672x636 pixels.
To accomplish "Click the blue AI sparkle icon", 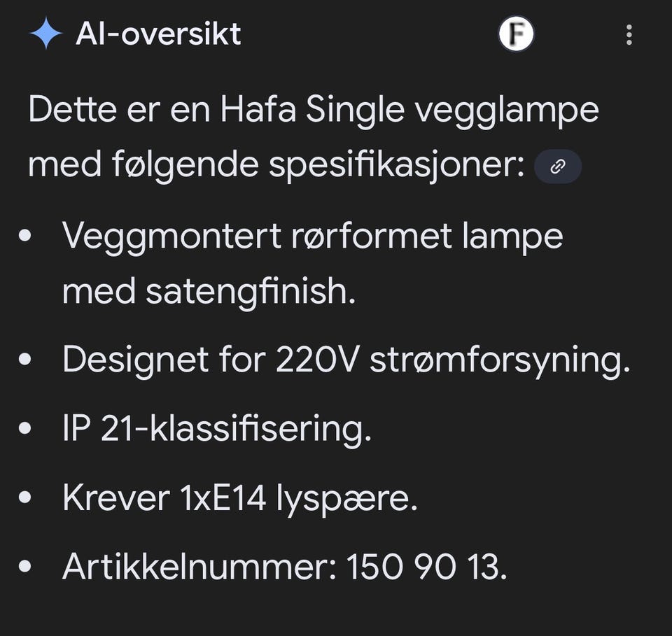I will 45,34.
